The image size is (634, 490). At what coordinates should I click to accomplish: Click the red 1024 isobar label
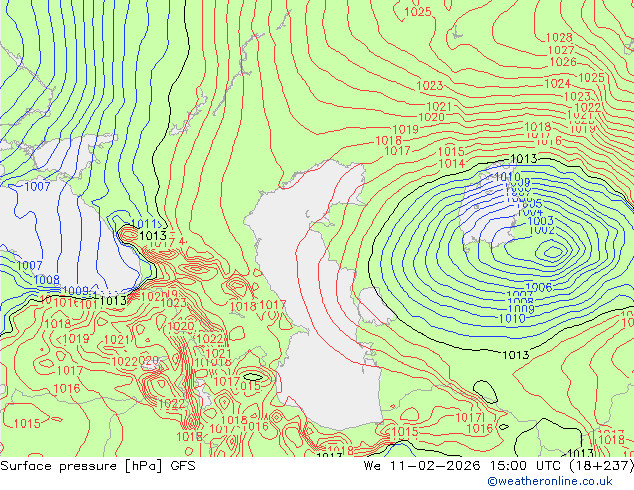558,84
